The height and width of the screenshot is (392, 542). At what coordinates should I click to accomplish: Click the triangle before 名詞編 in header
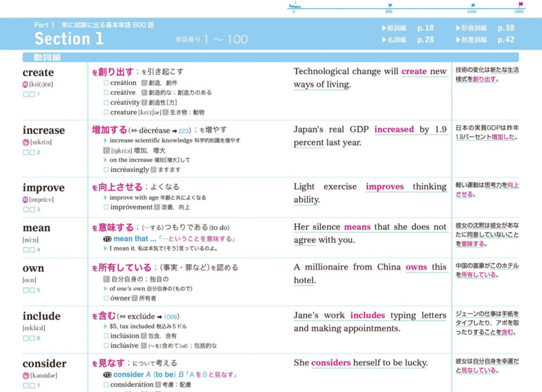(x=384, y=40)
